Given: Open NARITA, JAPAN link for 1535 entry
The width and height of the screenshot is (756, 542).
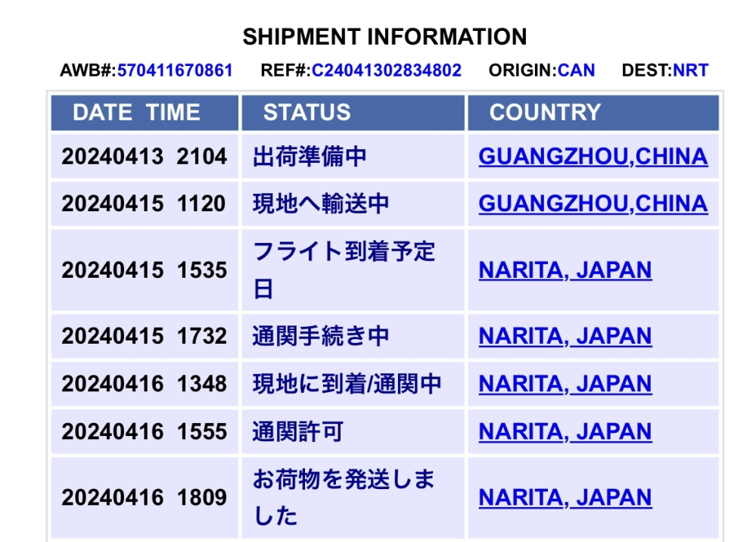Looking at the screenshot, I should pos(565,270).
